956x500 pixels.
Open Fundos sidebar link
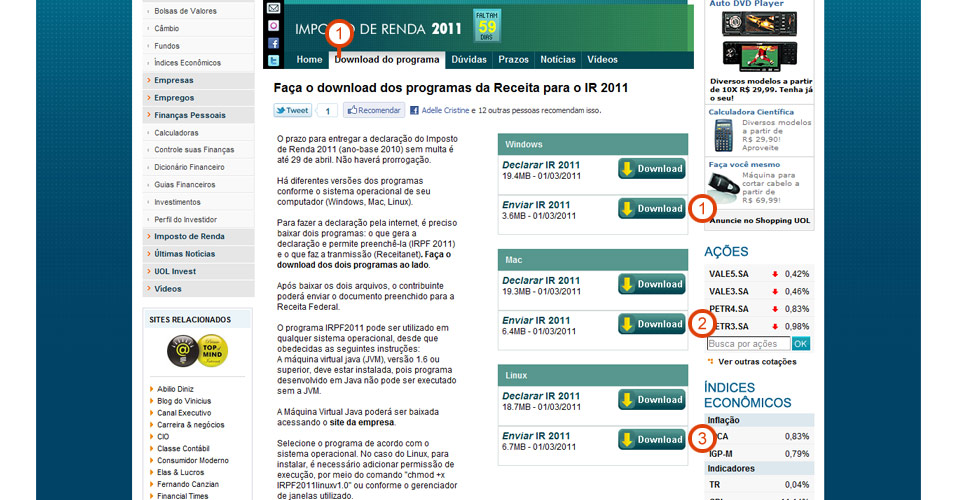click(x=166, y=46)
